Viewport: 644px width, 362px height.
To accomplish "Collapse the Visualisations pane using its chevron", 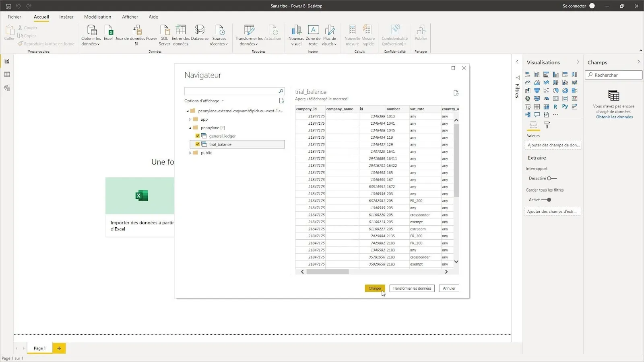I will pos(578,62).
